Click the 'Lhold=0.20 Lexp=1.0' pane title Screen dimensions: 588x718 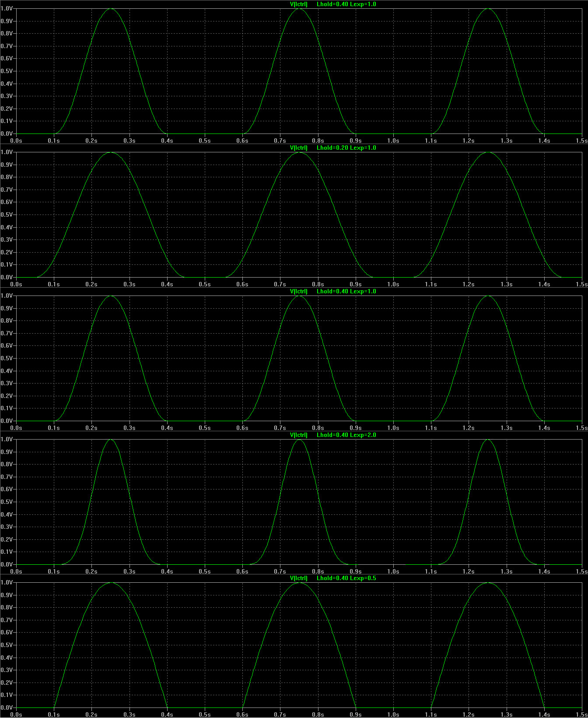346,148
